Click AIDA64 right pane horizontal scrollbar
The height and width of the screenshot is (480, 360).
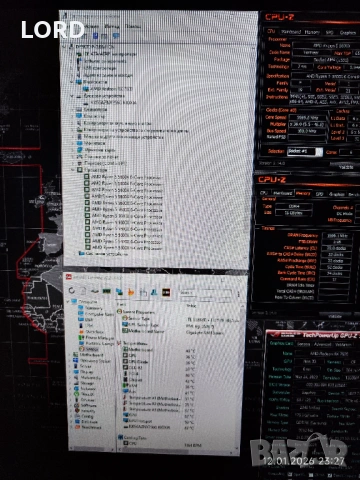[x=177, y=451]
